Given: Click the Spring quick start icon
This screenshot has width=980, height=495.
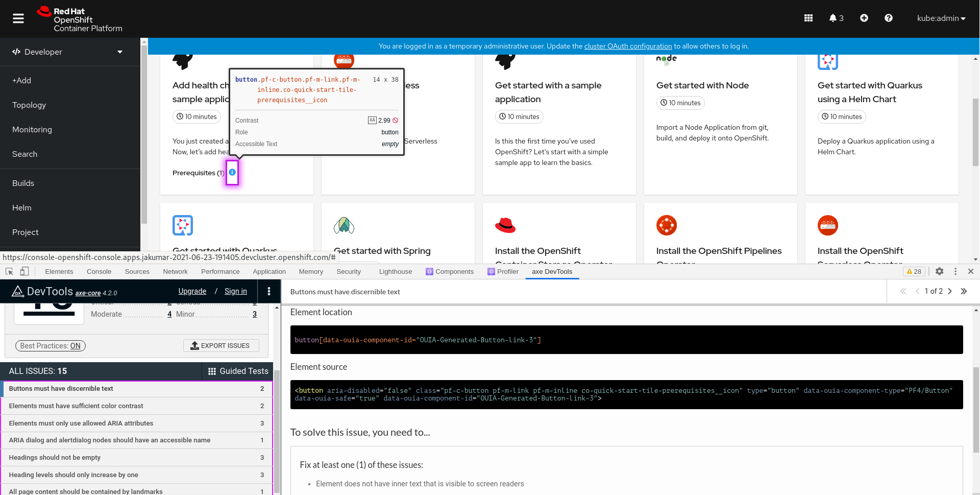Looking at the screenshot, I should [344, 225].
